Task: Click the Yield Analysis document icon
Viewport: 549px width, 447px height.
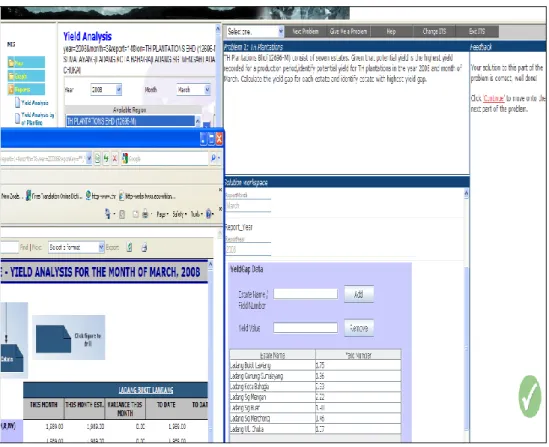Action: [18, 103]
